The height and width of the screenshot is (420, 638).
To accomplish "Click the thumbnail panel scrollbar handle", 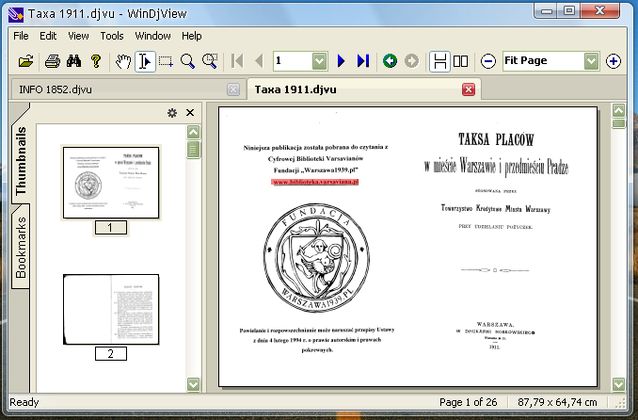I will (x=193, y=149).
